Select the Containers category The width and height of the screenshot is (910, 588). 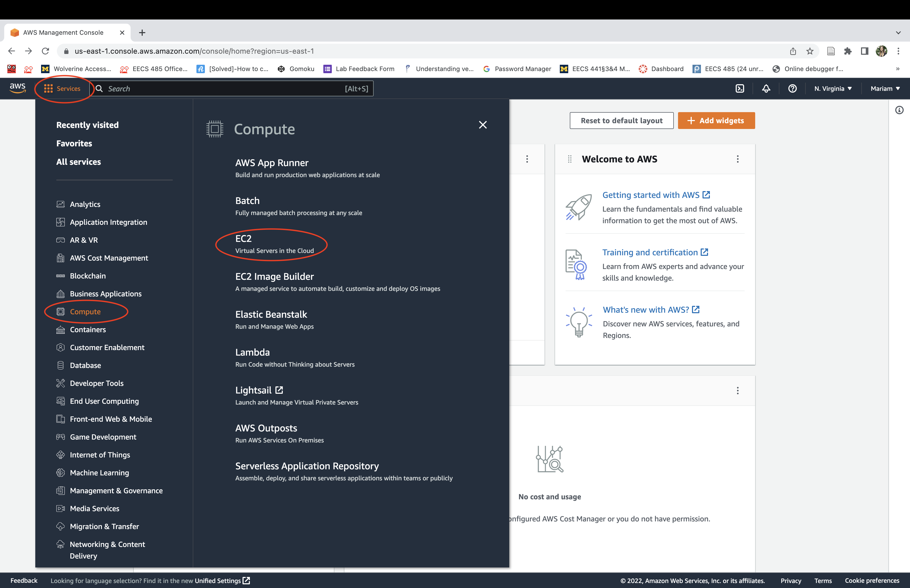(88, 330)
